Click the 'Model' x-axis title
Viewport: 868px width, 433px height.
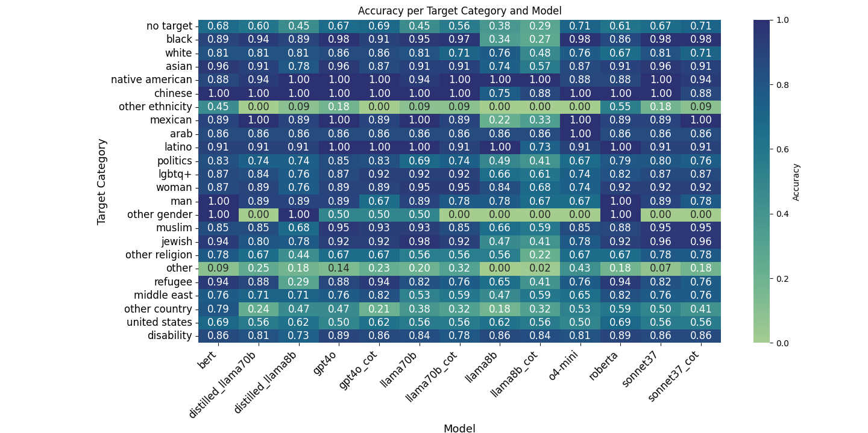pos(459,428)
